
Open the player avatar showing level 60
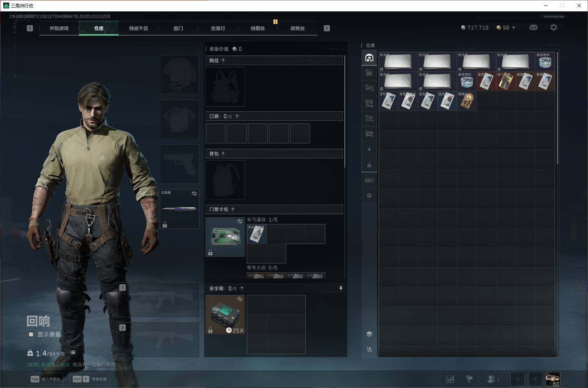point(553,379)
